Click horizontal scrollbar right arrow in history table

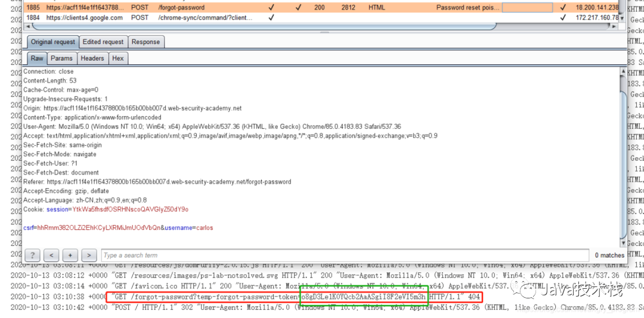click(x=615, y=27)
